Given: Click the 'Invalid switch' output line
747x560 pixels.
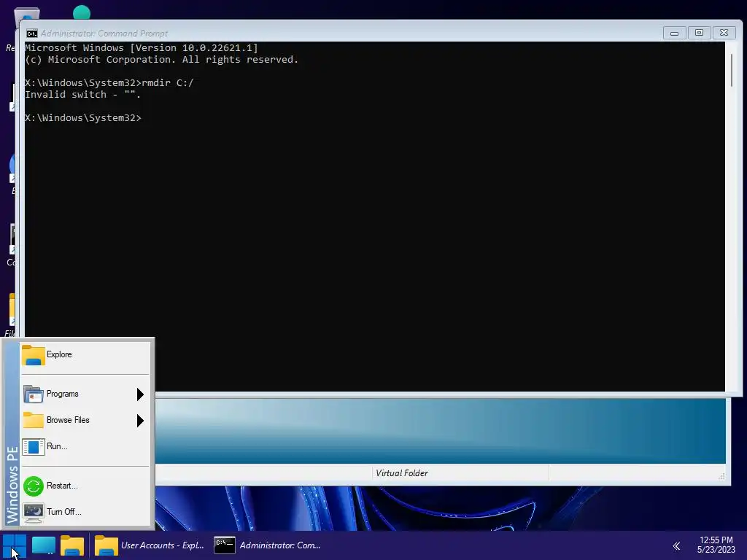Looking at the screenshot, I should point(82,94).
